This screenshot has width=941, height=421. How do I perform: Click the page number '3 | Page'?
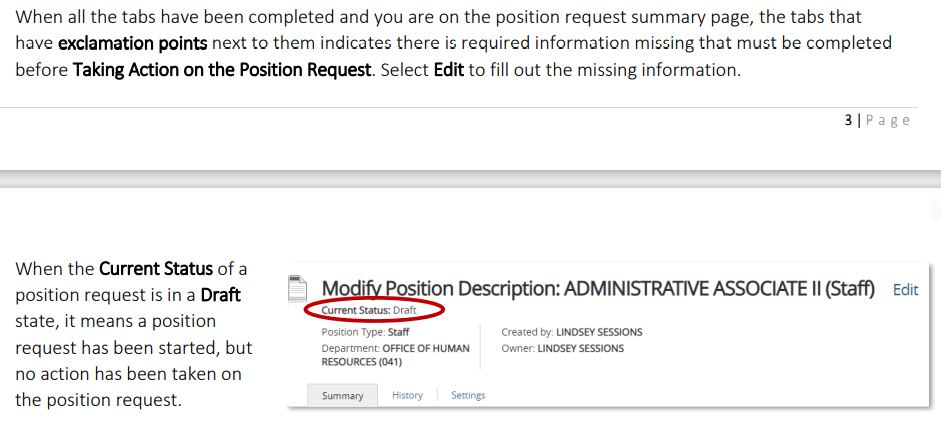[x=877, y=120]
